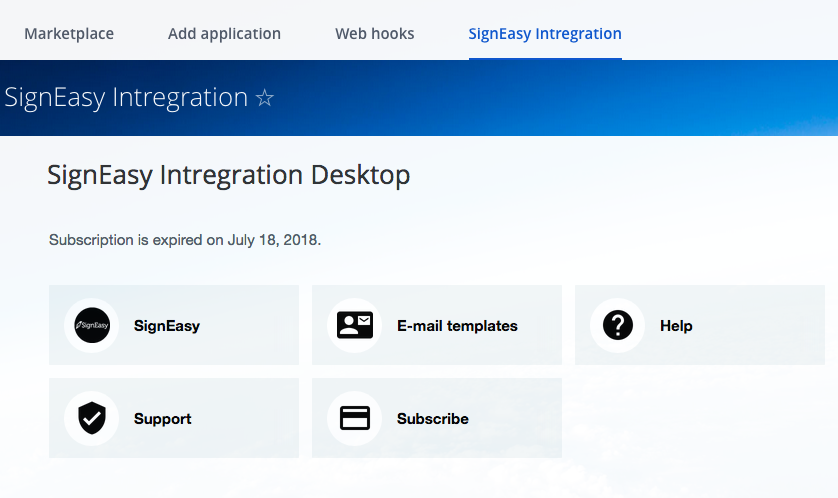The height and width of the screenshot is (498, 838).
Task: Click the SignEasy Intregration banner title
Action: tap(126, 98)
